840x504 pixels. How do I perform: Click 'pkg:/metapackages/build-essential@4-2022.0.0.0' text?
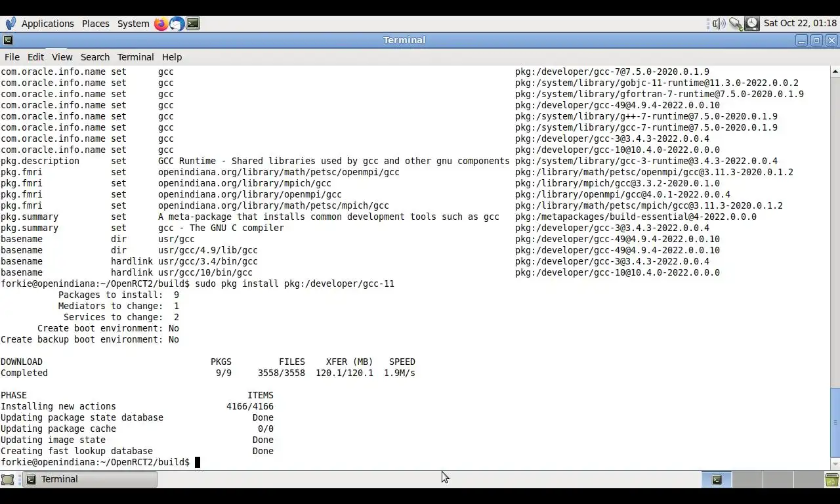pos(636,217)
